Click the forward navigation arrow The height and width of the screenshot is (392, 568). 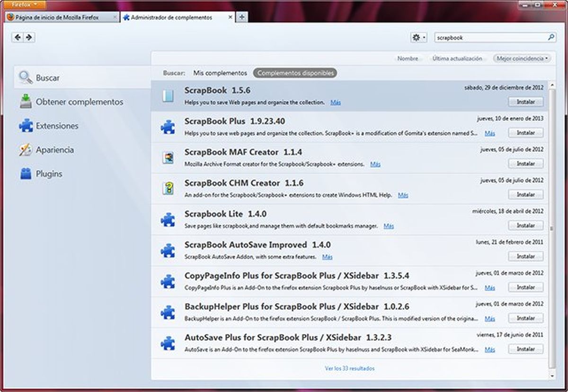29,37
